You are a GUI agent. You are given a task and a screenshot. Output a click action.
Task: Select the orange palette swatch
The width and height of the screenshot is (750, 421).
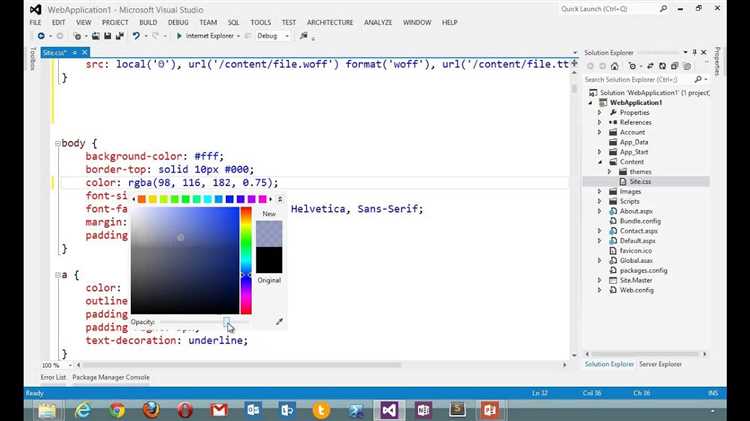point(142,199)
